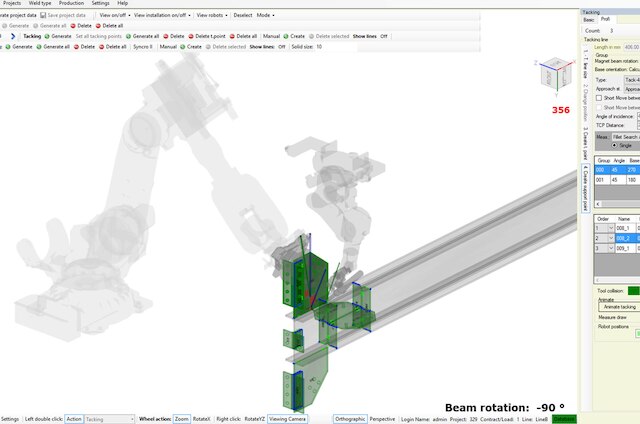Switch to the Basic tab
The image size is (640, 424).
pyautogui.click(x=588, y=19)
